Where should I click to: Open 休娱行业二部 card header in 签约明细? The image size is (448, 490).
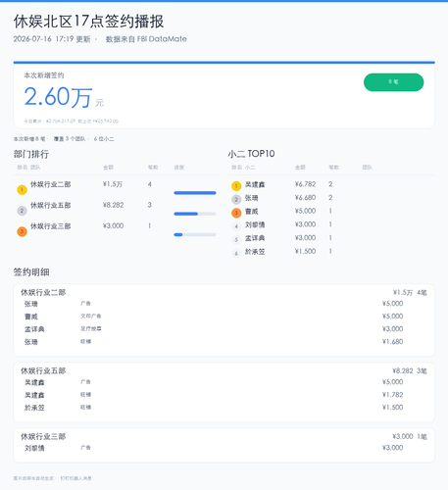pos(43,292)
